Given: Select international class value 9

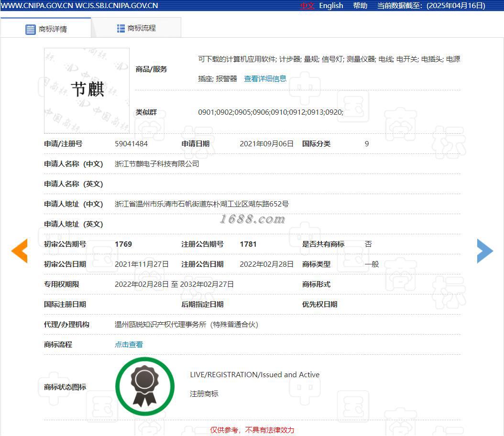Looking at the screenshot, I should click(x=366, y=143).
